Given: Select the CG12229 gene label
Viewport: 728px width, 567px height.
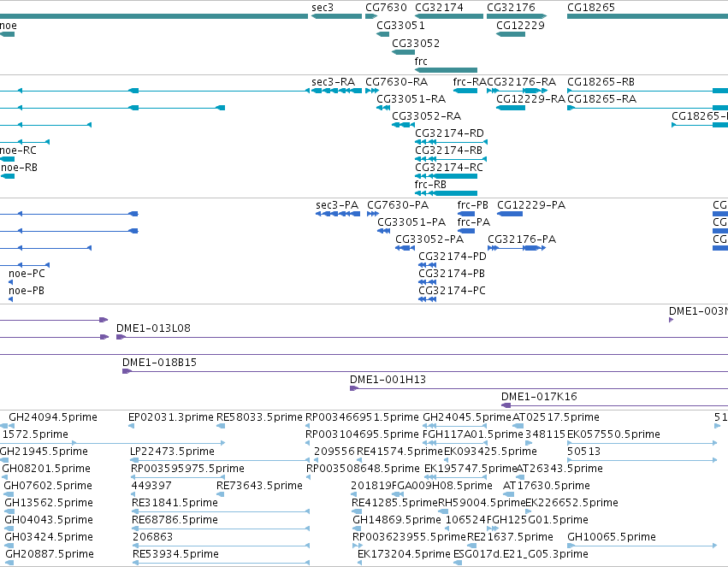Looking at the screenshot, I should (x=520, y=25).
